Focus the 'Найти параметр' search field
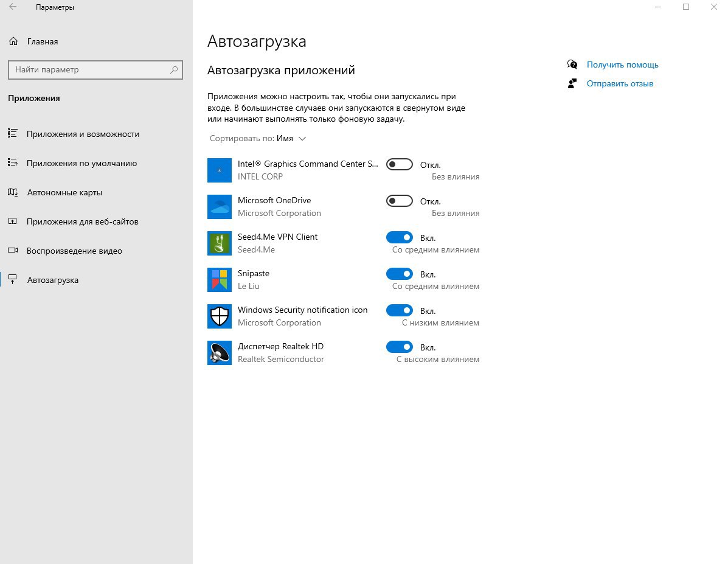Viewport: 728px width, 564px height. click(x=95, y=70)
